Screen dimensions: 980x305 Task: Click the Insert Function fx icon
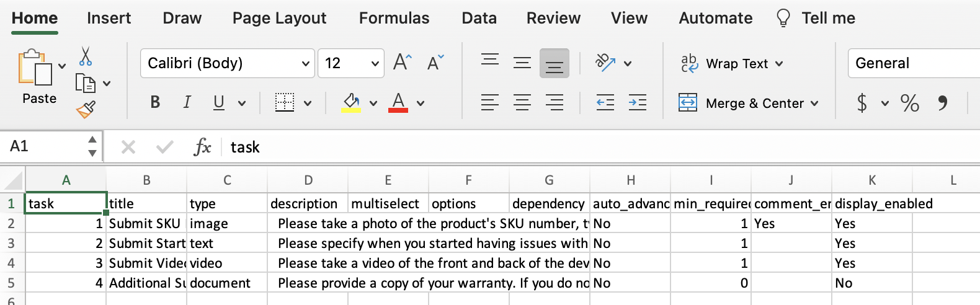[x=202, y=147]
